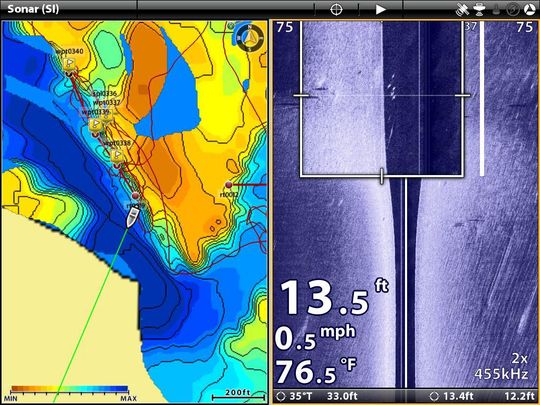The height and width of the screenshot is (405, 540).
Task: Tap the wpt0339 waypoint label
Action: point(95,112)
